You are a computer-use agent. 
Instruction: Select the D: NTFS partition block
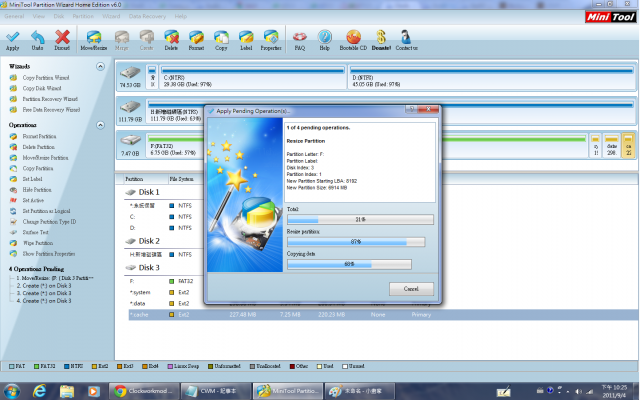[x=492, y=76]
